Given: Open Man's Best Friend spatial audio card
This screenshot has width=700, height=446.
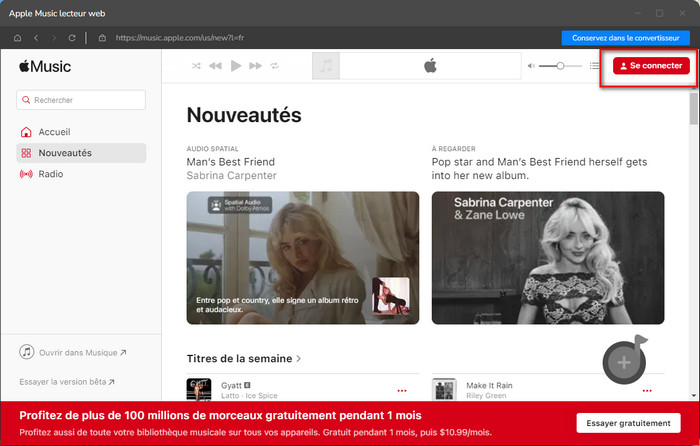Looking at the screenshot, I should tap(303, 258).
